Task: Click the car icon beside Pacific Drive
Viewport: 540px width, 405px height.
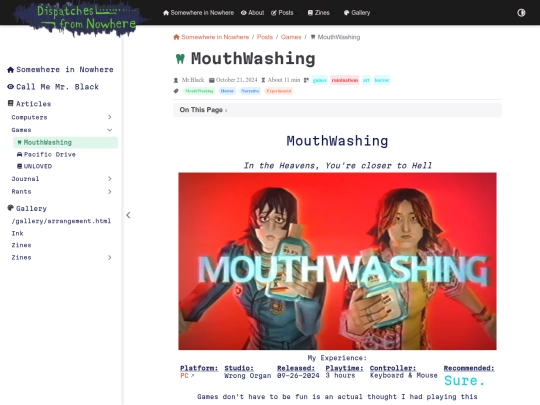Action: point(20,154)
